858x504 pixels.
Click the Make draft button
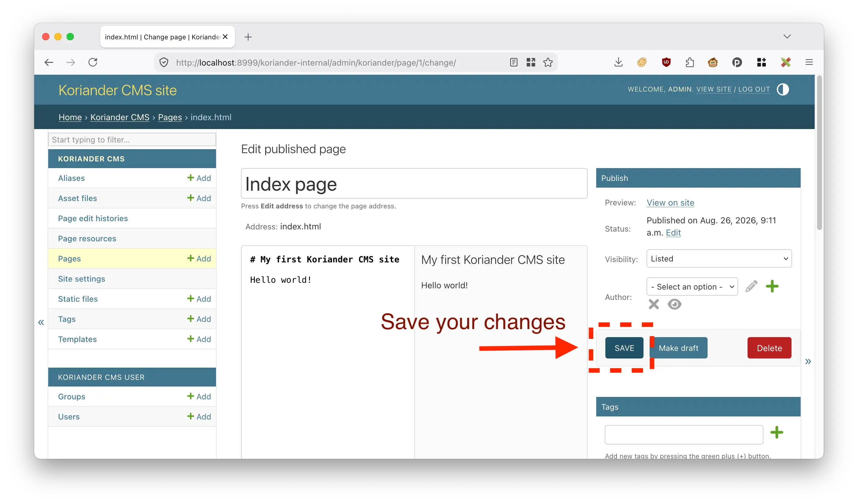[x=678, y=348]
